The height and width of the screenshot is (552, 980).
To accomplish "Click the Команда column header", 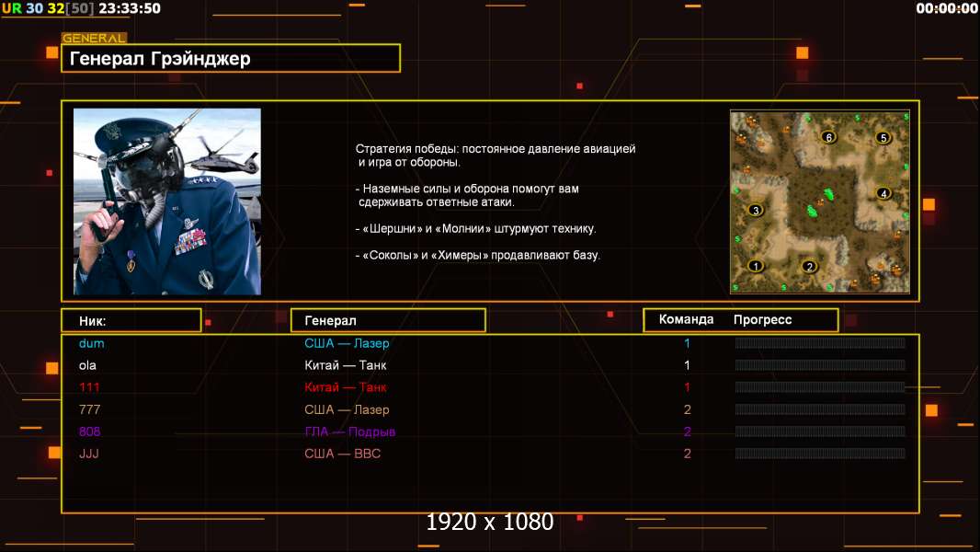I will pos(686,320).
